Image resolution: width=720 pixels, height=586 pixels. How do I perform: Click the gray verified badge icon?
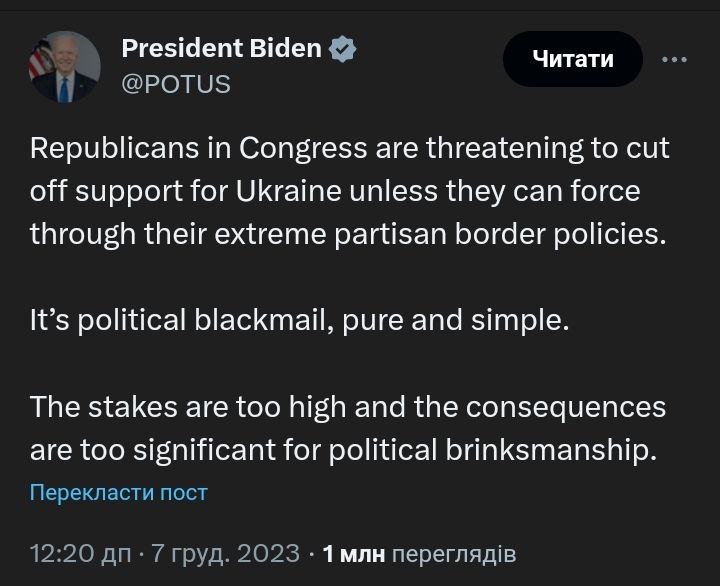coord(343,48)
